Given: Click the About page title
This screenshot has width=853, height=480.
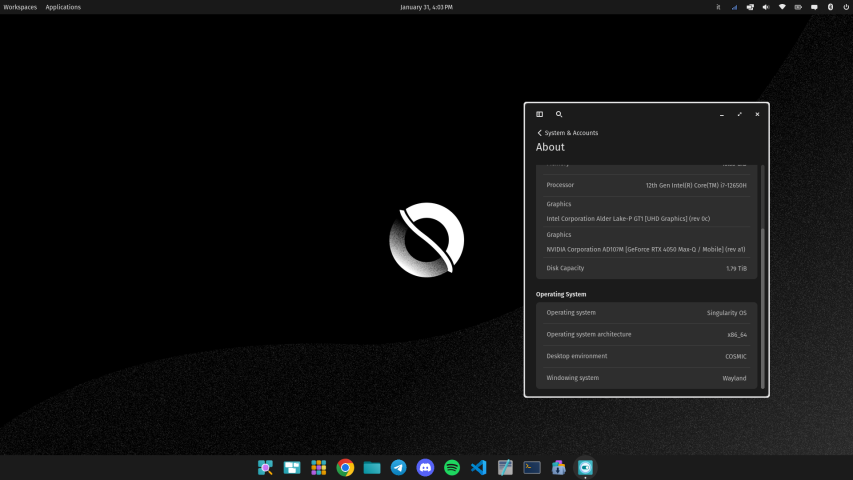Looking at the screenshot, I should (550, 147).
